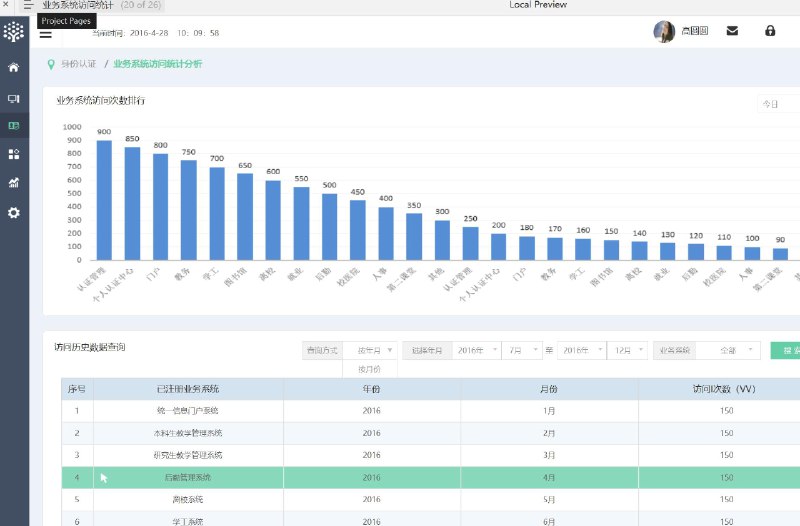
Task: Open the monitor icon in sidebar
Action: tap(14, 98)
